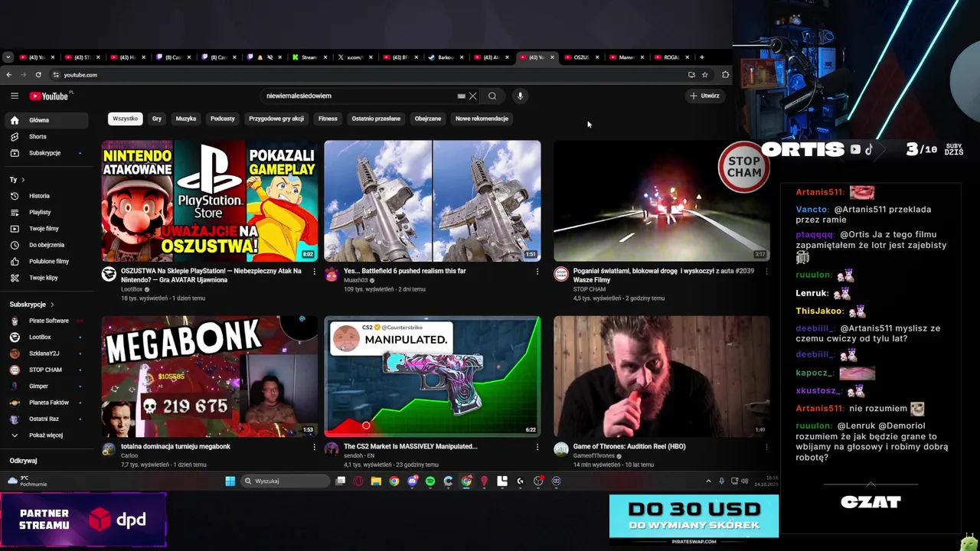Open more options for the megabonk video
980x551 pixels.
314,447
